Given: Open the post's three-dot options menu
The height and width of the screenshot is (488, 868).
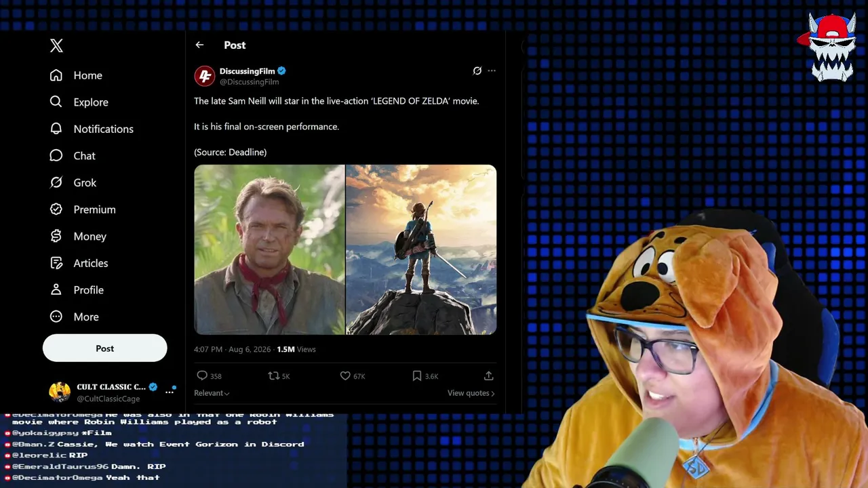Looking at the screenshot, I should pyautogui.click(x=492, y=70).
